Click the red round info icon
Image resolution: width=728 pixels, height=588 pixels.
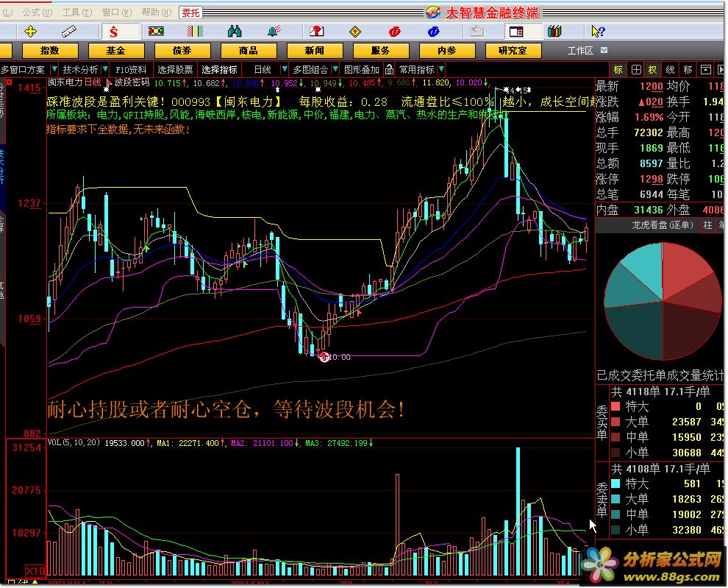tap(394, 32)
